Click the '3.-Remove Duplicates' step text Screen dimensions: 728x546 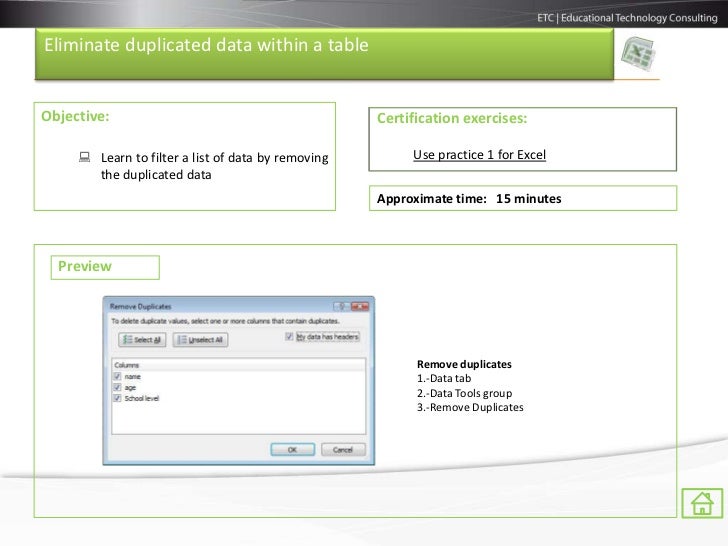click(470, 407)
